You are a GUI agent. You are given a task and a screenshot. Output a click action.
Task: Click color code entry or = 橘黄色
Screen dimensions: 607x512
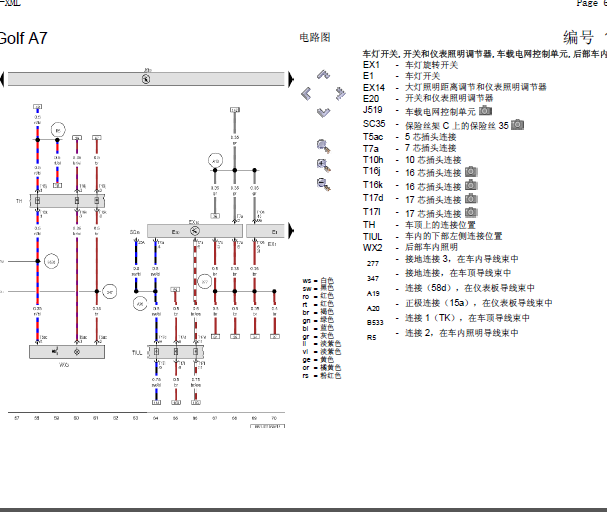pos(322,368)
